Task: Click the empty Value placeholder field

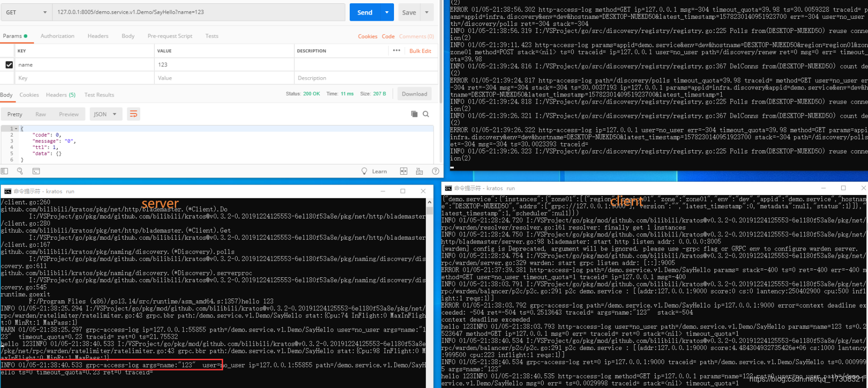Action: click(x=224, y=78)
